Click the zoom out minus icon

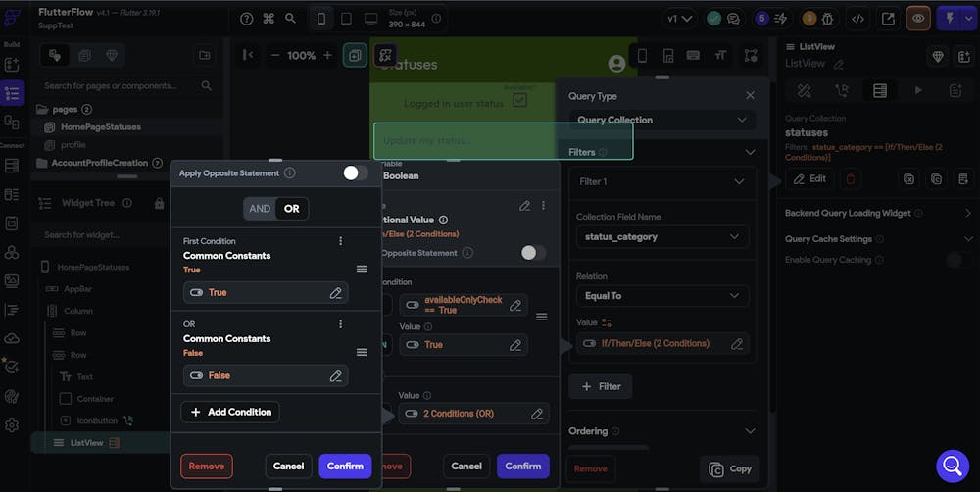[x=275, y=56]
